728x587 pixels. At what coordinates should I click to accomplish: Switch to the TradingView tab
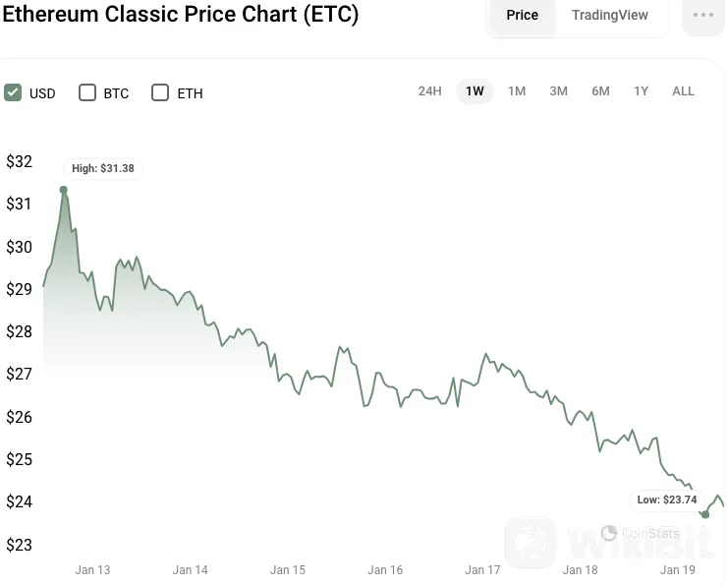click(x=609, y=16)
